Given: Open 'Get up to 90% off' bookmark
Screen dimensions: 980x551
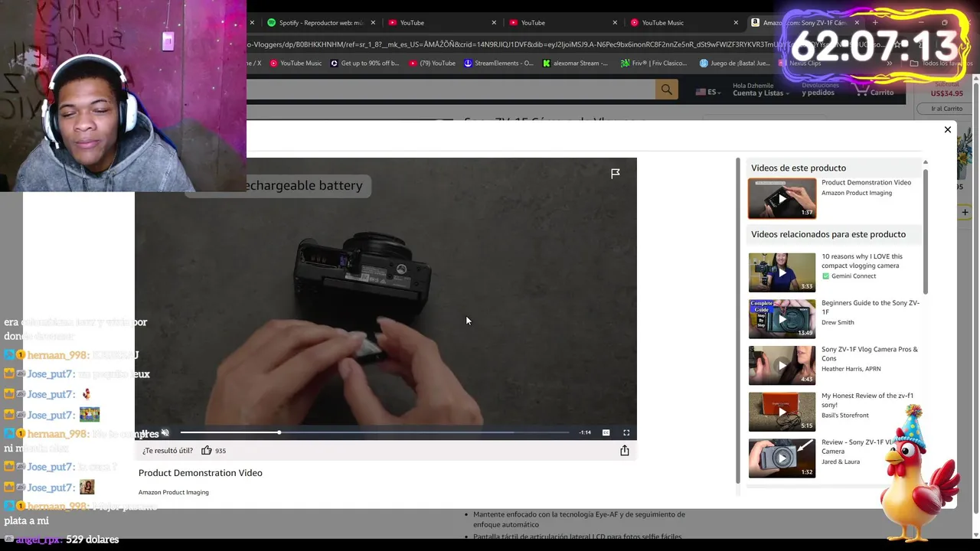Looking at the screenshot, I should pos(364,64).
